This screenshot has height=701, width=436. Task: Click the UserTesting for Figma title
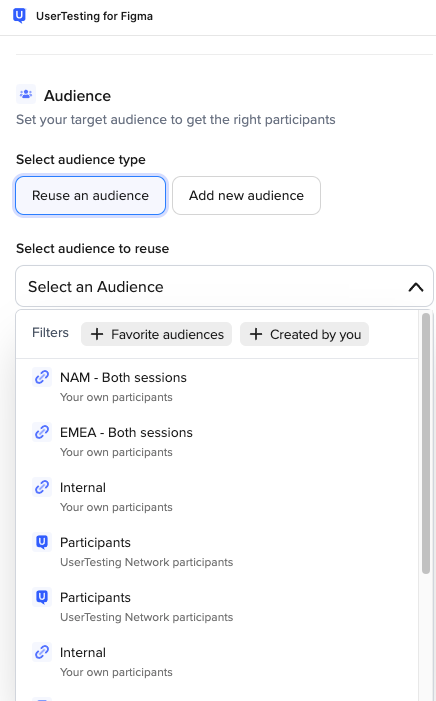click(94, 16)
